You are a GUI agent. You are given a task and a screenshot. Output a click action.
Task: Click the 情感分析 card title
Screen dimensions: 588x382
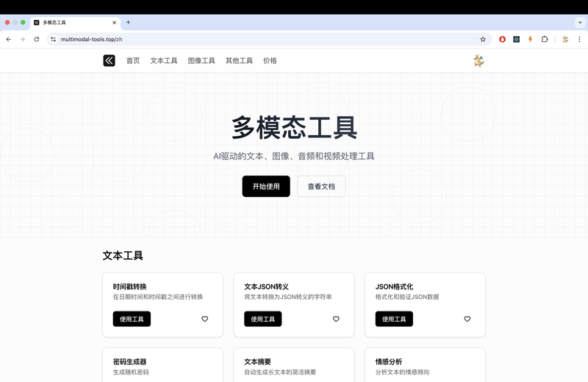pos(389,361)
